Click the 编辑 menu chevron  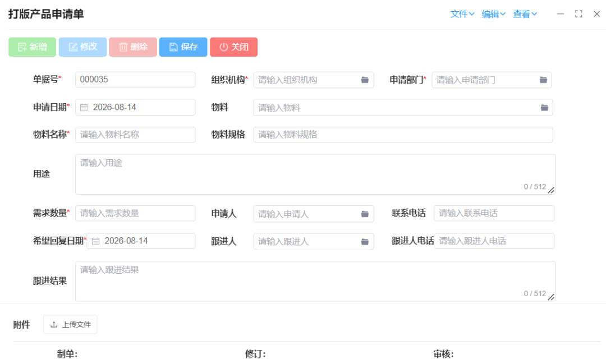click(503, 14)
